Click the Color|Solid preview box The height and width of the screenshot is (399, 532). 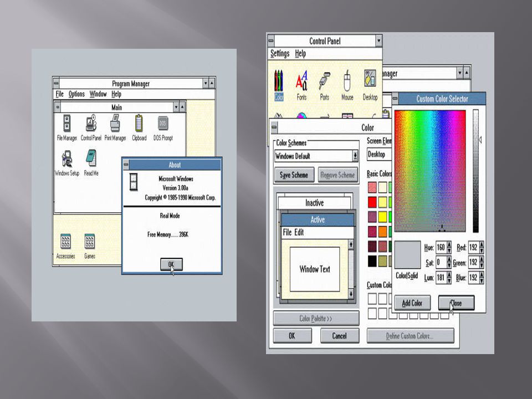click(407, 254)
